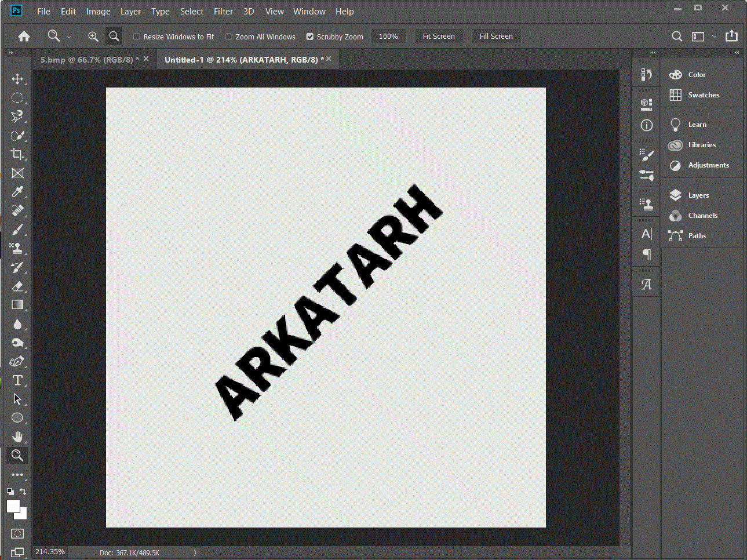This screenshot has height=560, width=747.
Task: Select the Crop tool
Action: [x=17, y=154]
